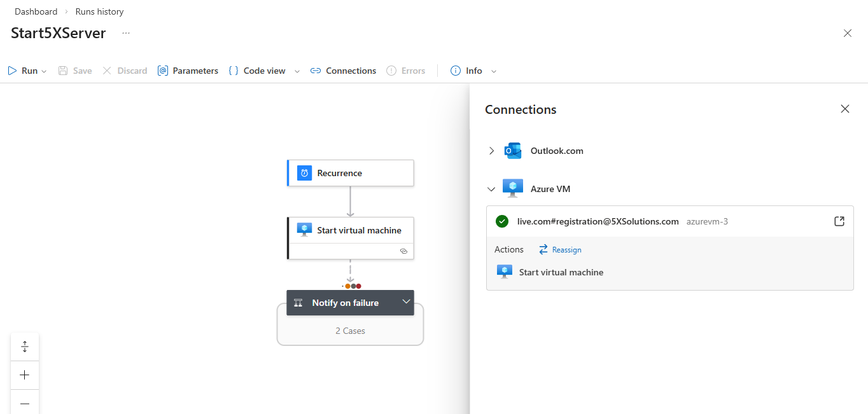Expand the Info dropdown chevron
Image resolution: width=868 pixels, height=414 pixels.
(x=494, y=71)
